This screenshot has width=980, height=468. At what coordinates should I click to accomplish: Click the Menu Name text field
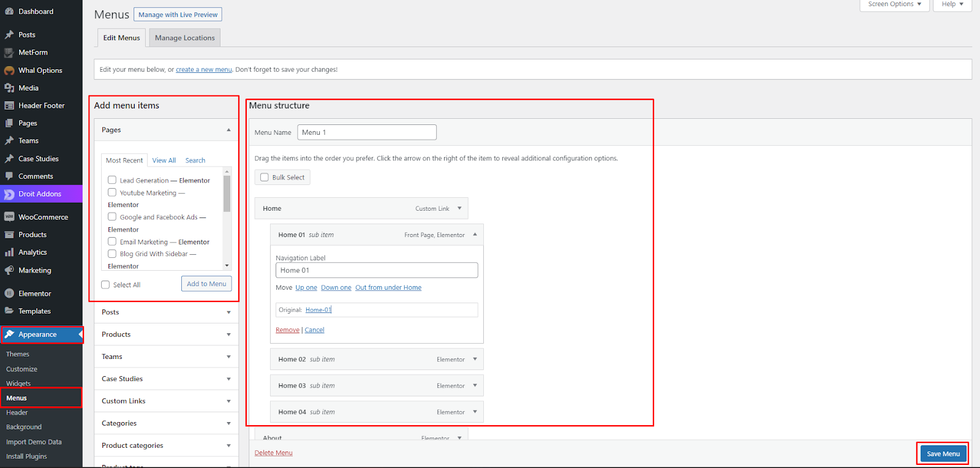click(367, 132)
